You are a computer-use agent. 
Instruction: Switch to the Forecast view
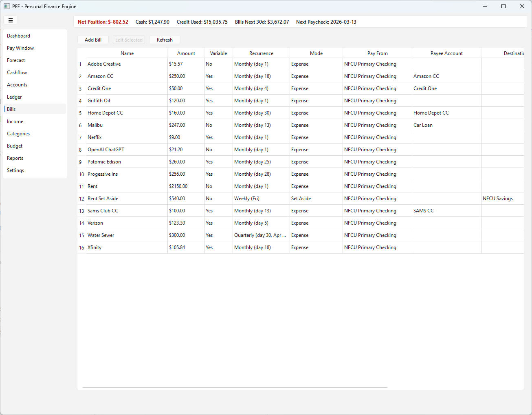[x=16, y=60]
